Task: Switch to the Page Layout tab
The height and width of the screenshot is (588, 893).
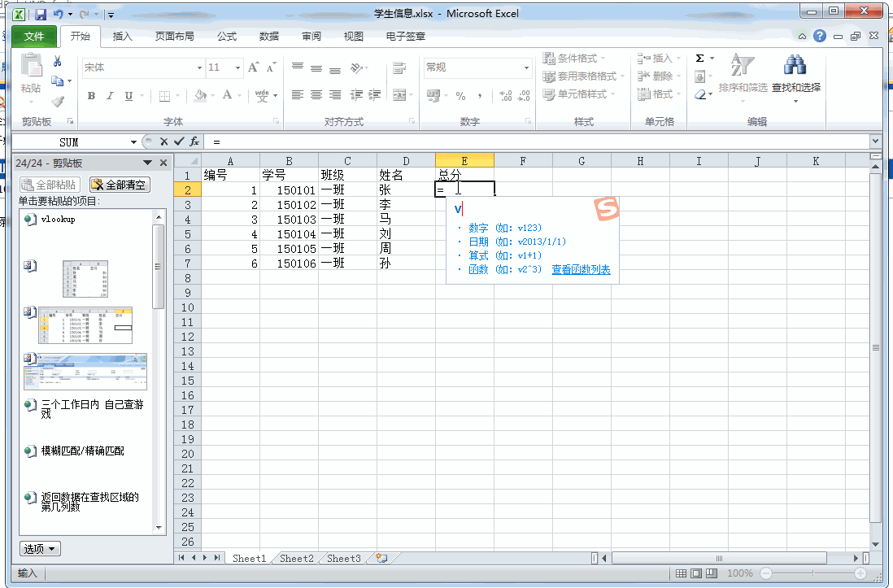Action: pyautogui.click(x=174, y=37)
